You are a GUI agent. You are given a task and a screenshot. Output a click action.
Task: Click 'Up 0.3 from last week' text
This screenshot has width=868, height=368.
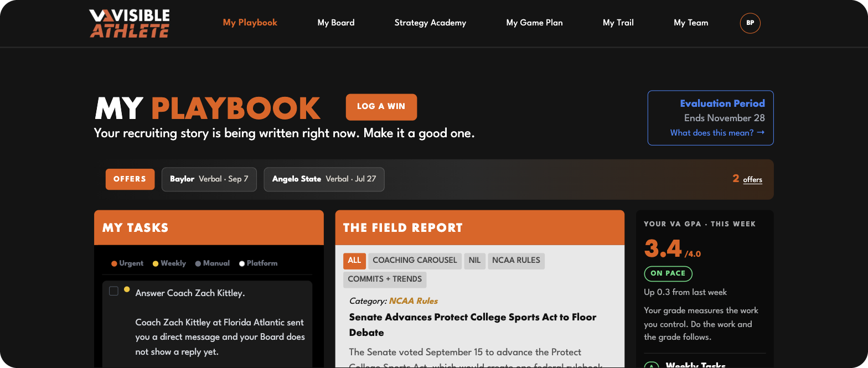pyautogui.click(x=685, y=292)
